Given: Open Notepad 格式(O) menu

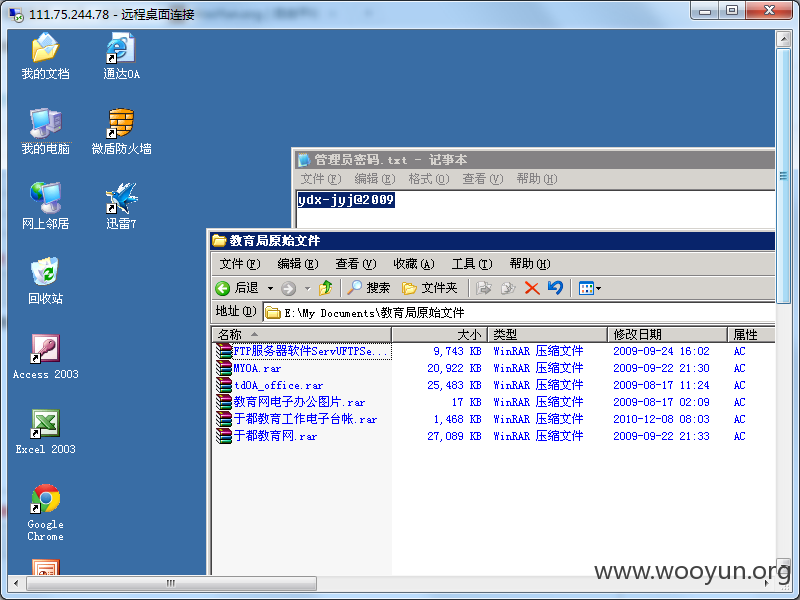Looking at the screenshot, I should (429, 179).
